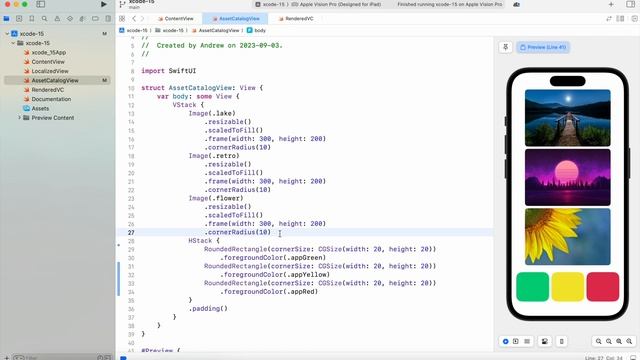Click the green rounded rectangle in preview

click(x=533, y=287)
